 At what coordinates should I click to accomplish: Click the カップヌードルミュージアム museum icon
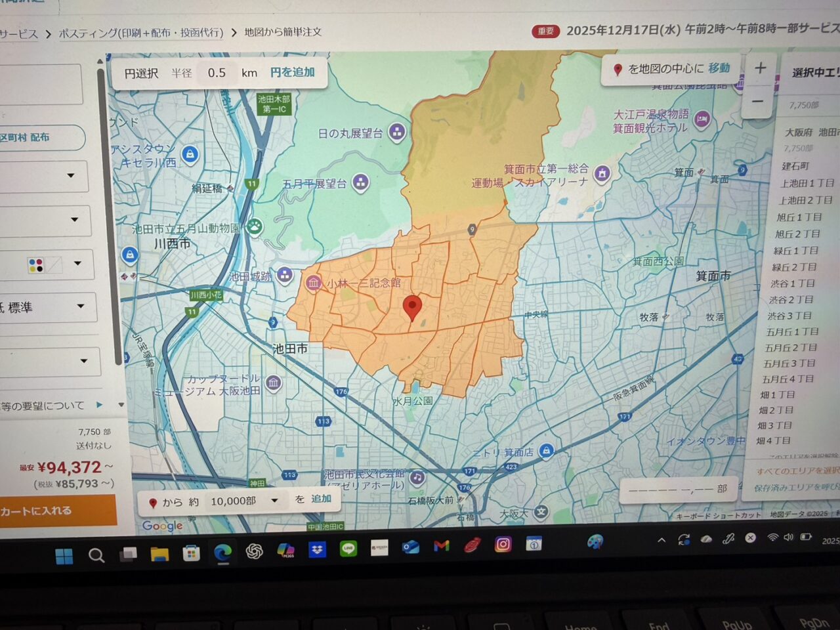(274, 383)
